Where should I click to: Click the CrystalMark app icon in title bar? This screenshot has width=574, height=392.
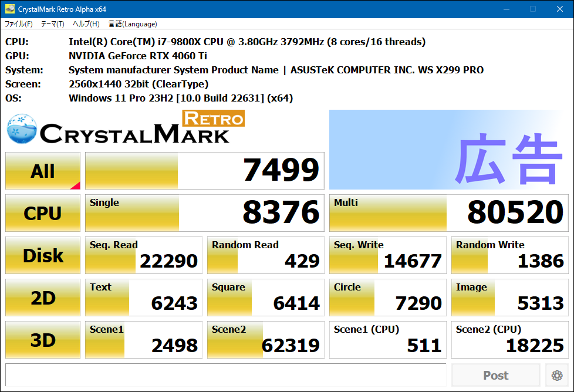pos(10,9)
